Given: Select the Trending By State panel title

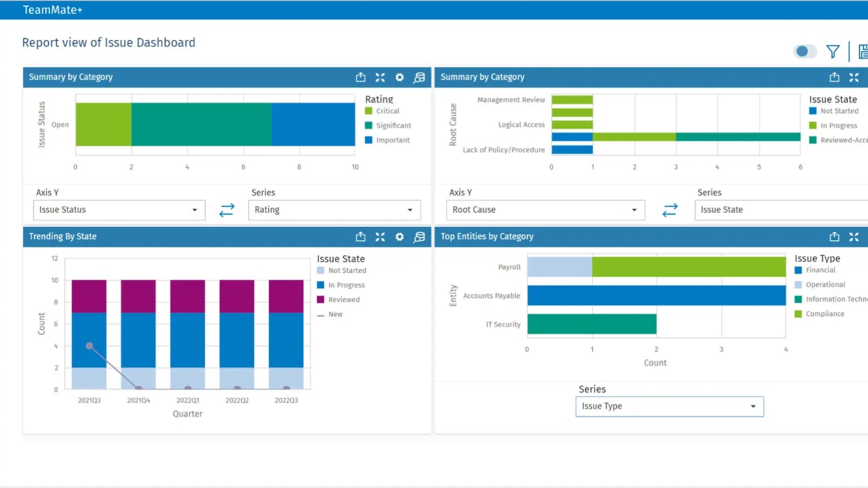Looking at the screenshot, I should (x=62, y=236).
